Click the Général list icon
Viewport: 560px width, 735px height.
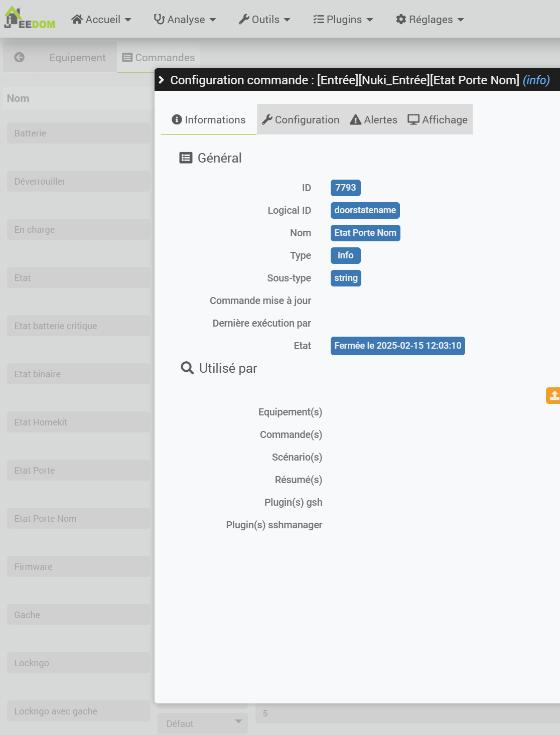coord(186,158)
